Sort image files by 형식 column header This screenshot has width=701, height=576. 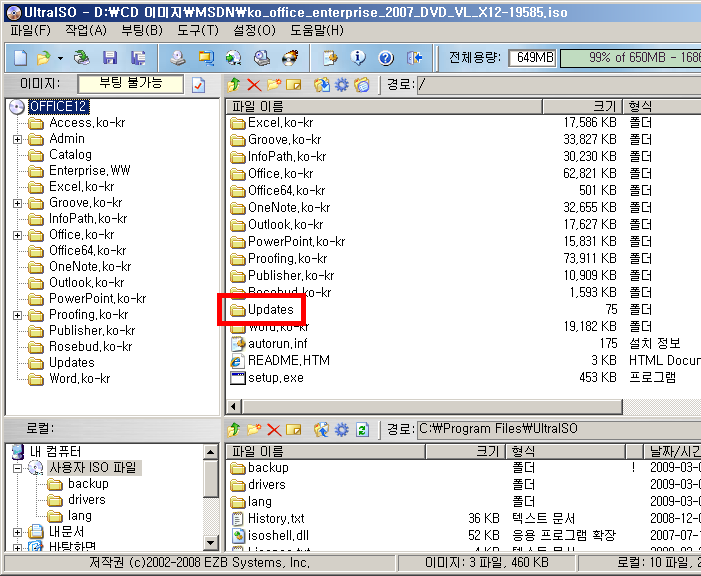click(661, 106)
